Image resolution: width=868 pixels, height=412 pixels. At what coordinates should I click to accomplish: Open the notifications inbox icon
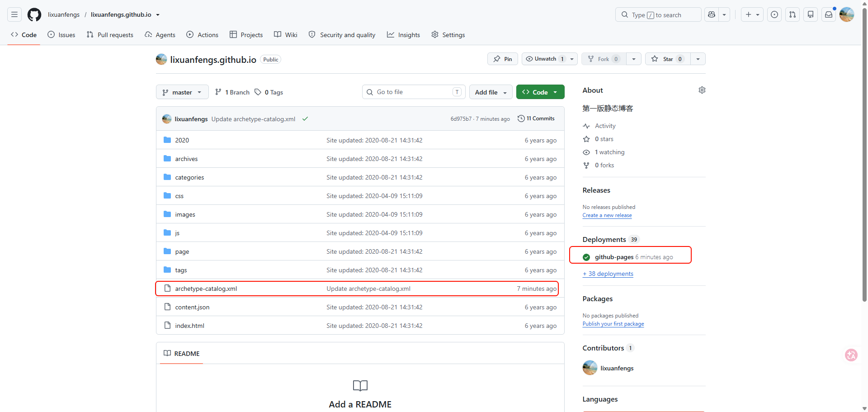[829, 14]
